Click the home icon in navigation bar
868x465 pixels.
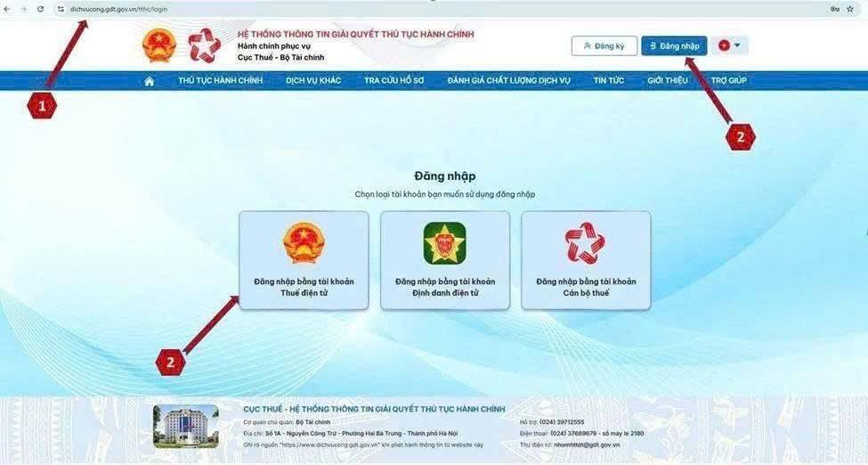pyautogui.click(x=149, y=81)
